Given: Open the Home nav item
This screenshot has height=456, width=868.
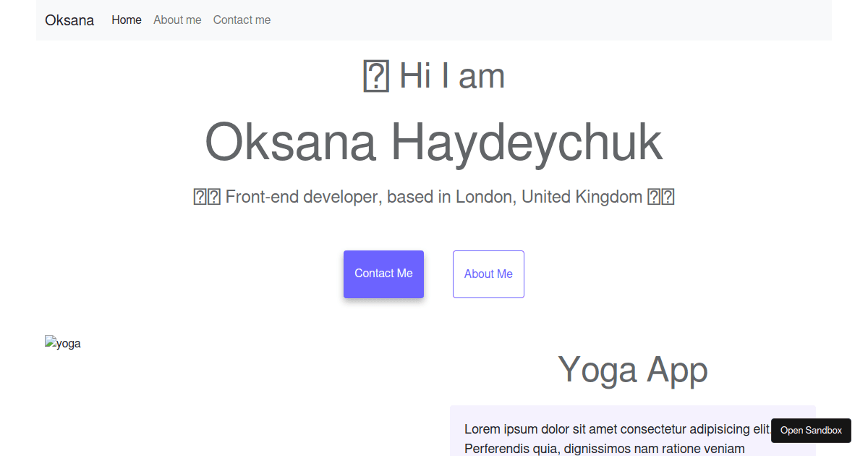Looking at the screenshot, I should tap(127, 20).
